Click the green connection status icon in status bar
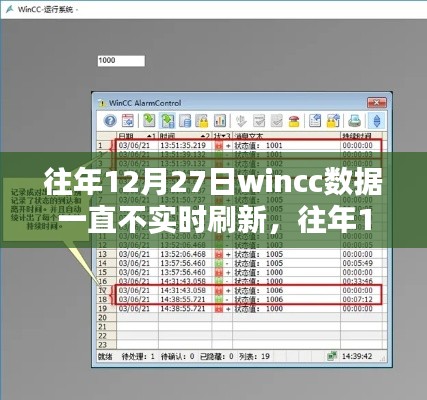Viewport: 427px width, 400px height. click(332, 356)
